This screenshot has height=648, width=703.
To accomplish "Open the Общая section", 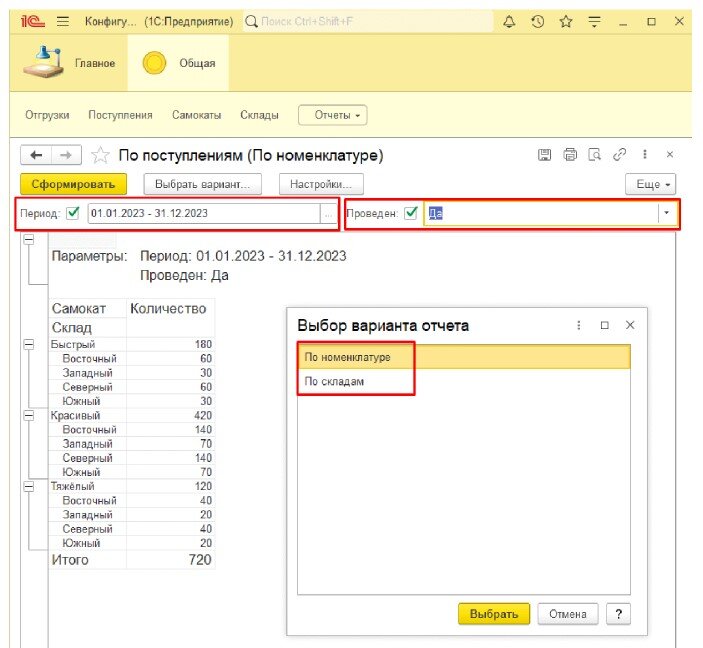I will point(178,63).
